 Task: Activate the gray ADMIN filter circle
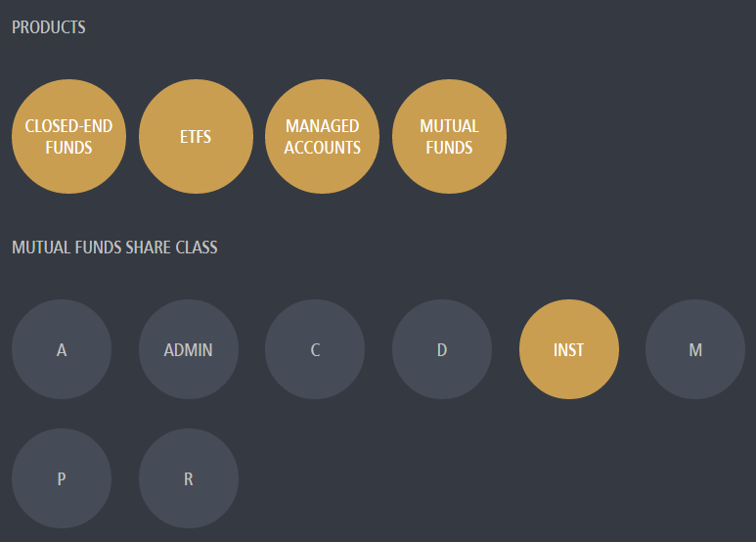click(x=189, y=349)
